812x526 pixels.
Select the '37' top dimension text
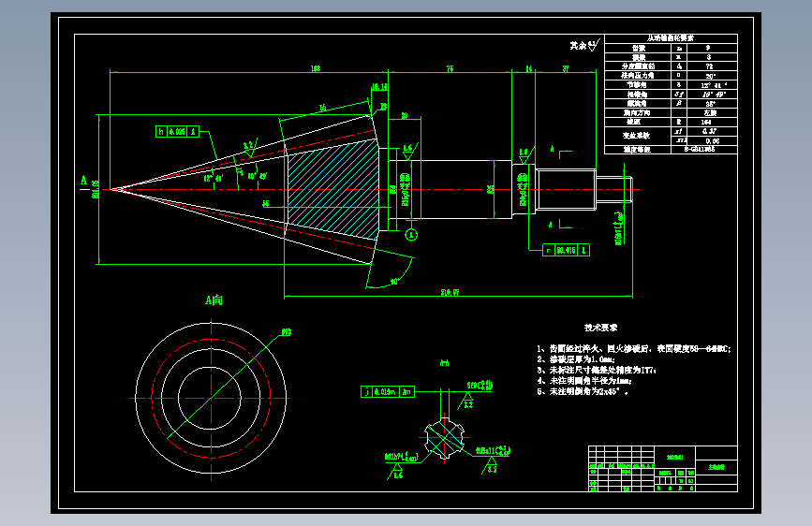tap(566, 68)
